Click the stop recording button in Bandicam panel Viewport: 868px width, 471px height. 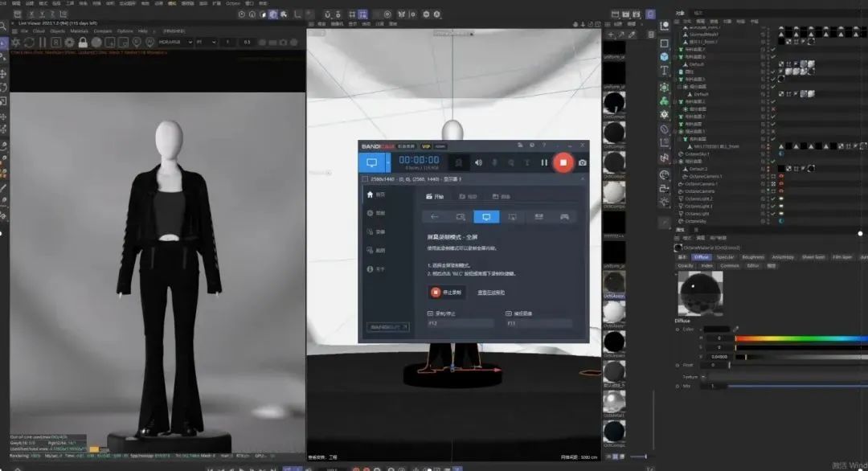[448, 292]
